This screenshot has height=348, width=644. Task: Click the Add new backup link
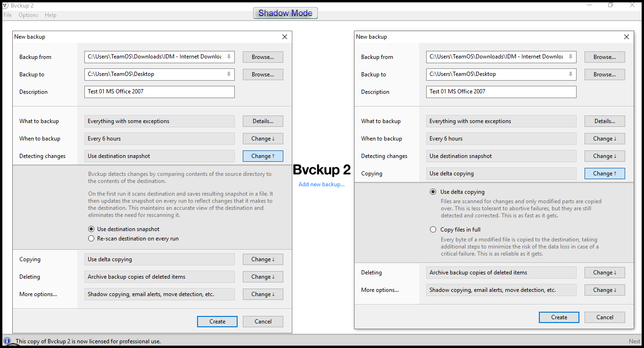point(322,184)
